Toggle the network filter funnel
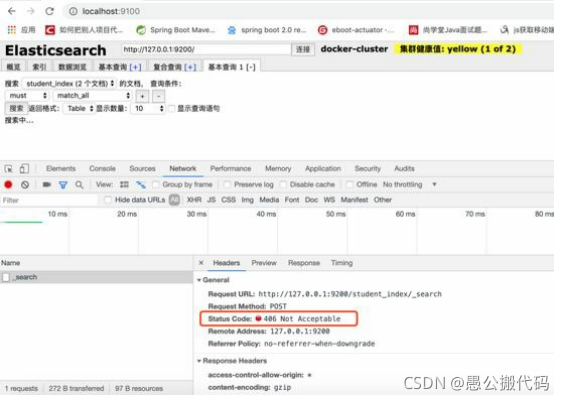Viewport: 564px width, 400px height. 63,185
